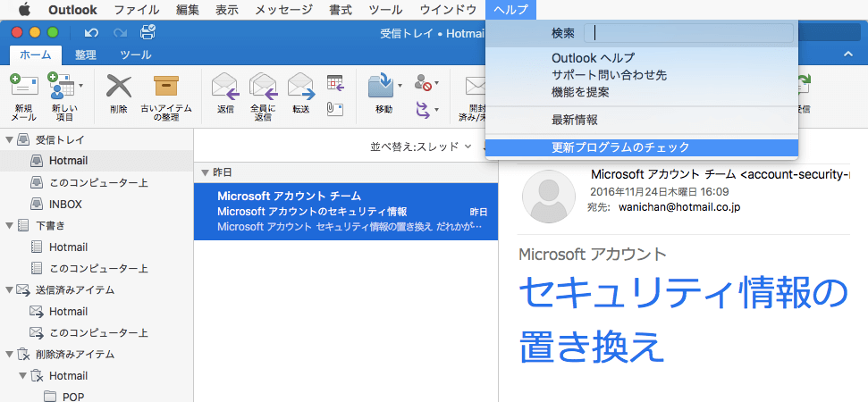Viewport: 868px width, 402px height.
Task: Click the 検索 field in Help menu
Action: (x=688, y=33)
